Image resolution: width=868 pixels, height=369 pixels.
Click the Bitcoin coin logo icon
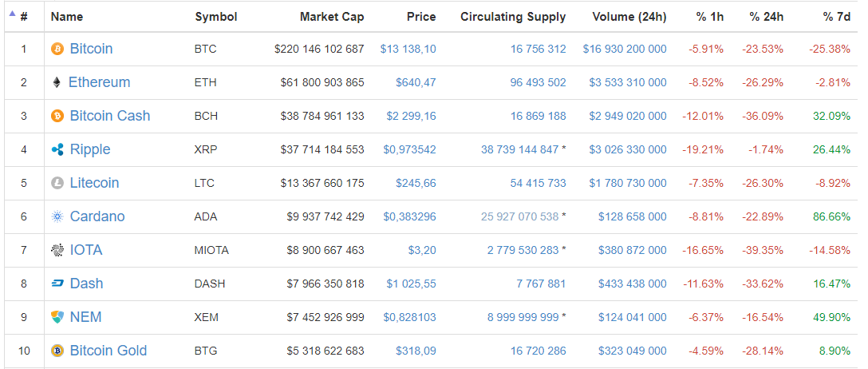click(57, 49)
